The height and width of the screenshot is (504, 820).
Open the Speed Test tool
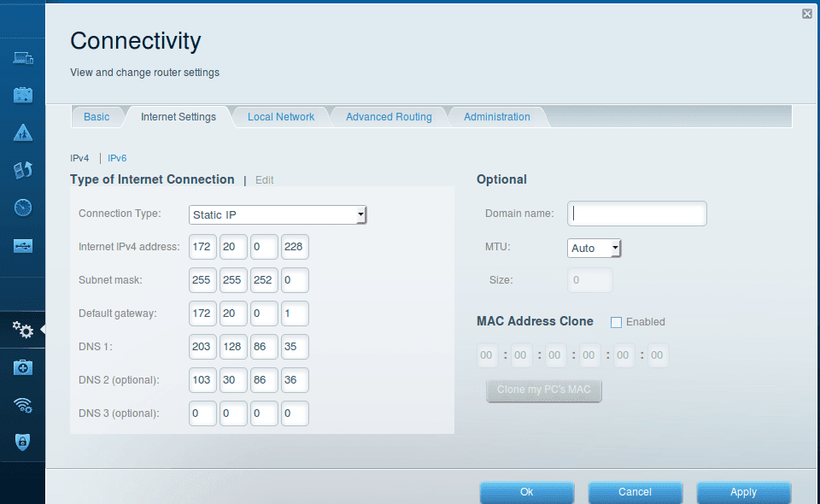coord(23,208)
